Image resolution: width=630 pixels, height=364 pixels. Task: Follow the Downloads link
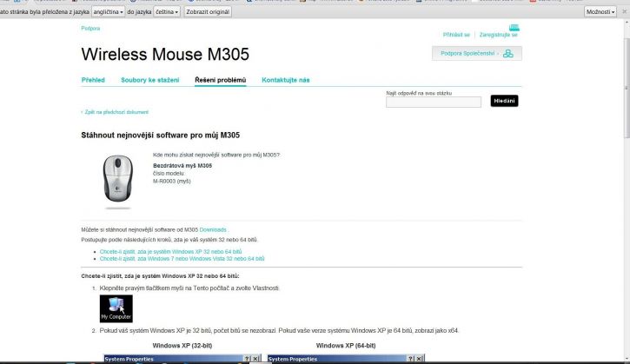[x=213, y=230]
